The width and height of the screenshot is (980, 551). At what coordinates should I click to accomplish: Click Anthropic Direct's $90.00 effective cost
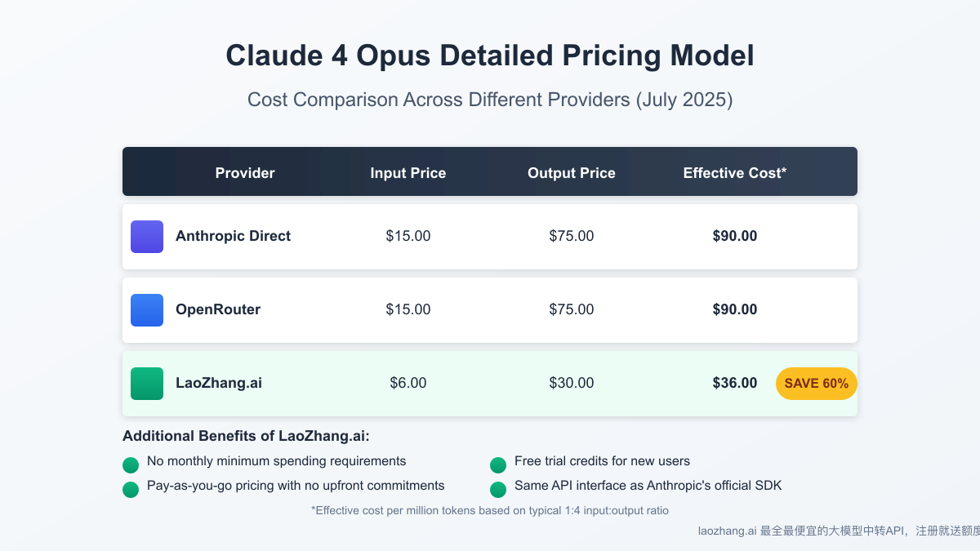pos(735,237)
